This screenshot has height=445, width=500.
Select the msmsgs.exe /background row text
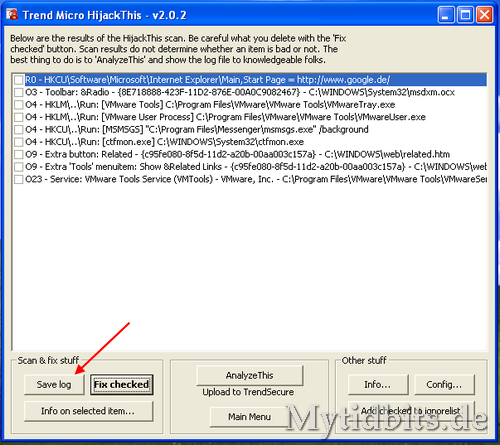(197, 130)
